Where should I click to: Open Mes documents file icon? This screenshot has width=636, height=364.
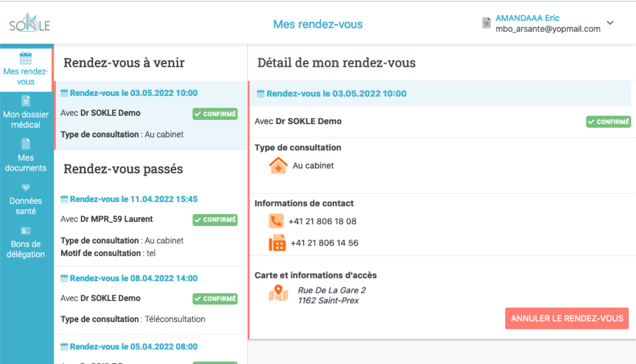[x=26, y=144]
